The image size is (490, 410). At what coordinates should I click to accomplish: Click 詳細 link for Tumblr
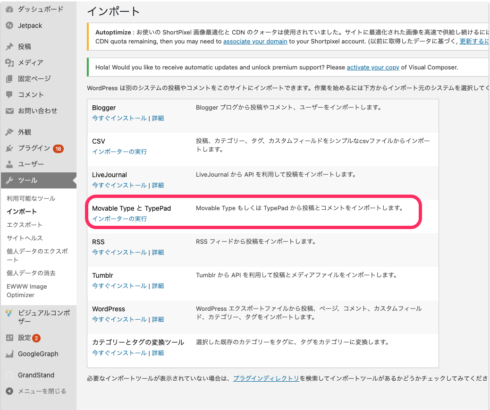coord(158,286)
